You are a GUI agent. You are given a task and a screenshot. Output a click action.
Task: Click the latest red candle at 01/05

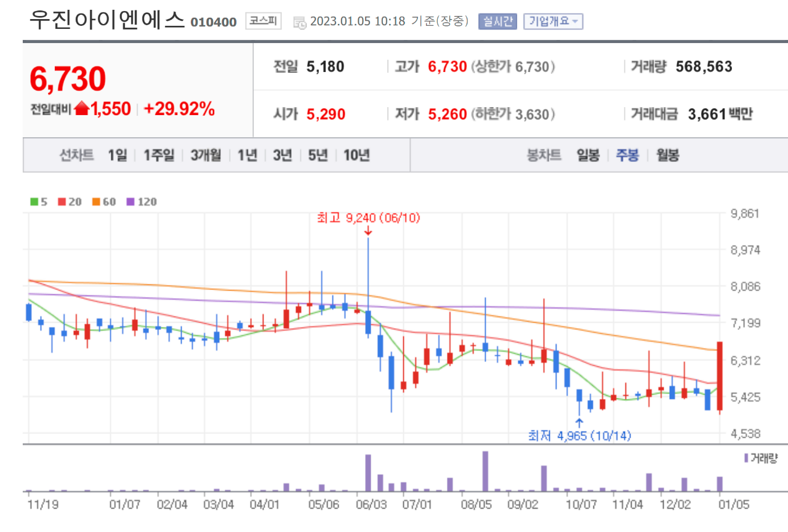[719, 376]
